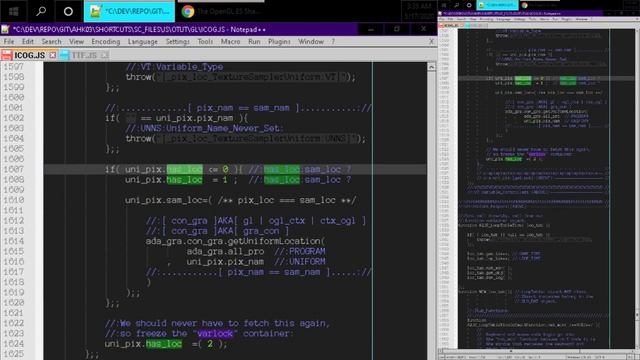Click "uni_pix.pix_nam" on line 1602
This screenshot has width=640, height=360.
(x=194, y=118)
